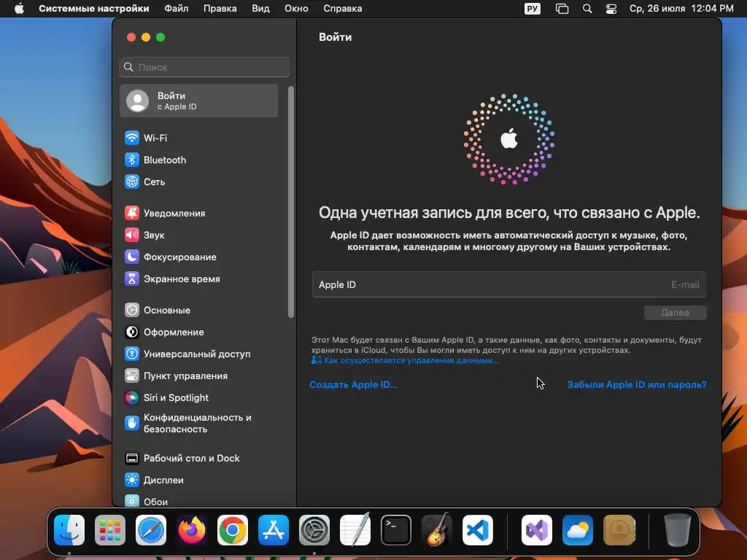
Task: Open the Правка menu
Action: pyautogui.click(x=220, y=9)
